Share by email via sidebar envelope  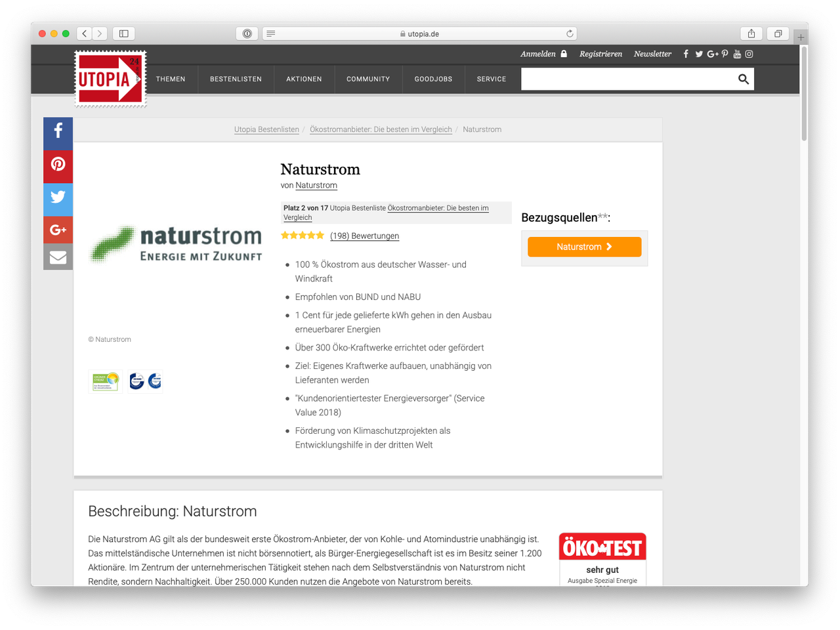(58, 257)
